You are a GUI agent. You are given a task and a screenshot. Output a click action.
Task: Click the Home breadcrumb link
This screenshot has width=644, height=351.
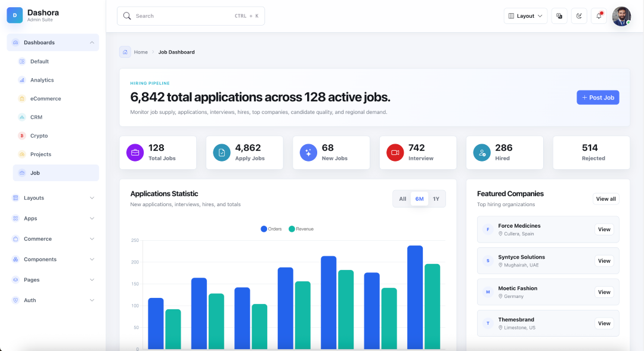[x=141, y=52]
